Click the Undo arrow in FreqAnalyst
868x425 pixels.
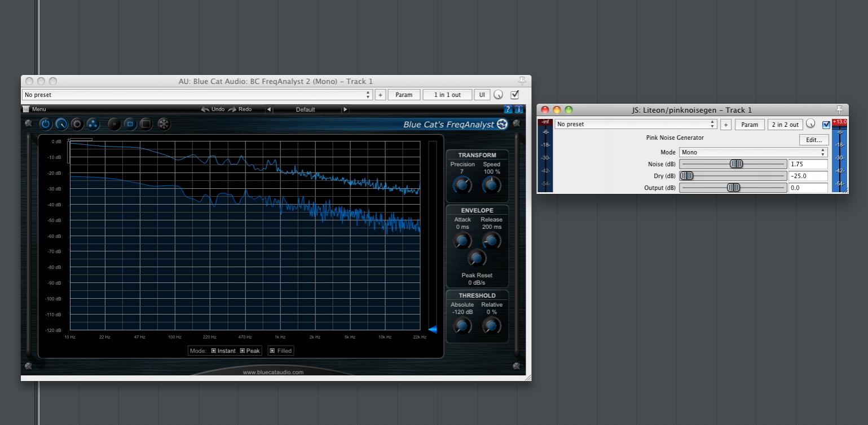click(205, 109)
